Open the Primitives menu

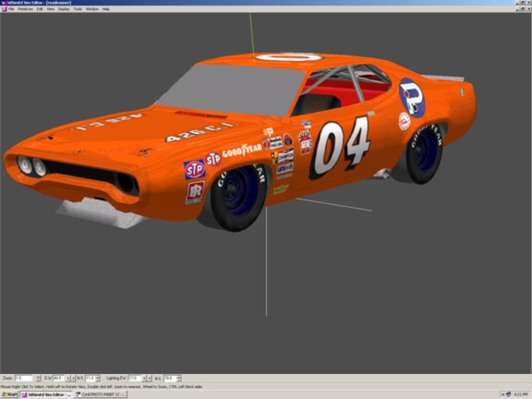click(25, 9)
